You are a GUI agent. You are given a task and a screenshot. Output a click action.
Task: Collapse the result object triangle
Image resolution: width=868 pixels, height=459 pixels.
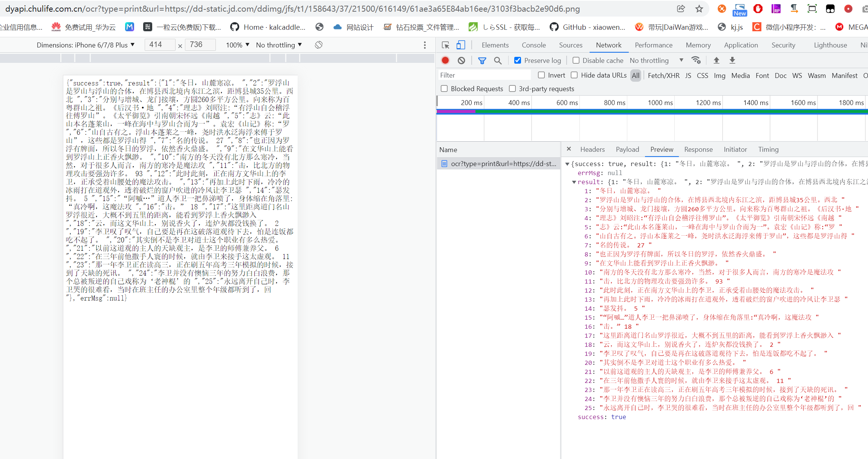tap(574, 182)
